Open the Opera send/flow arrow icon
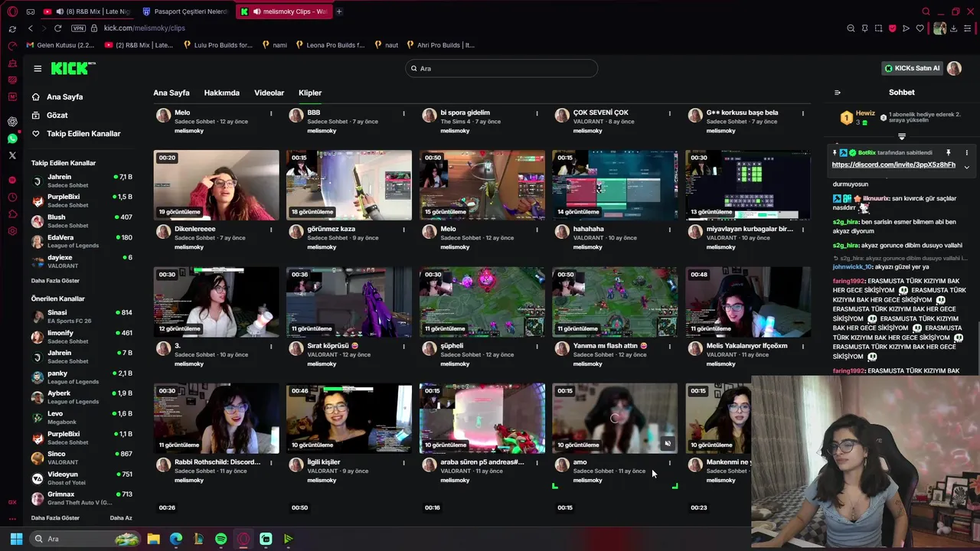The height and width of the screenshot is (551, 980). click(x=906, y=28)
